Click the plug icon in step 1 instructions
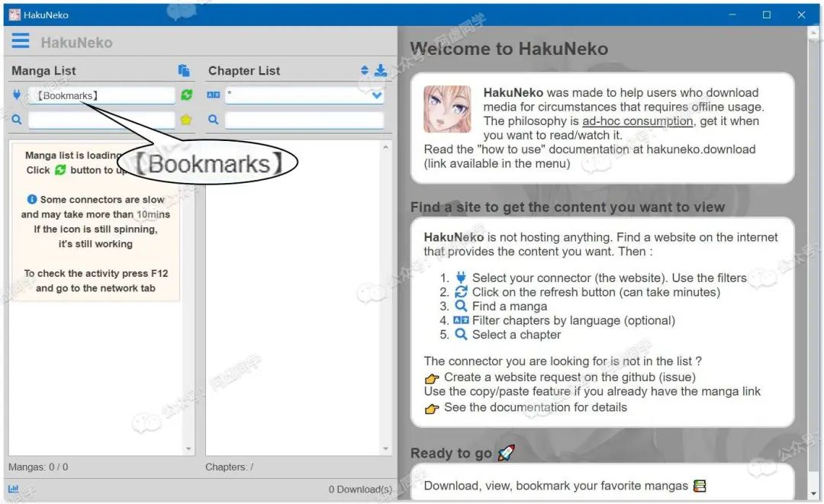Viewport: 824px width, 504px height. (461, 278)
